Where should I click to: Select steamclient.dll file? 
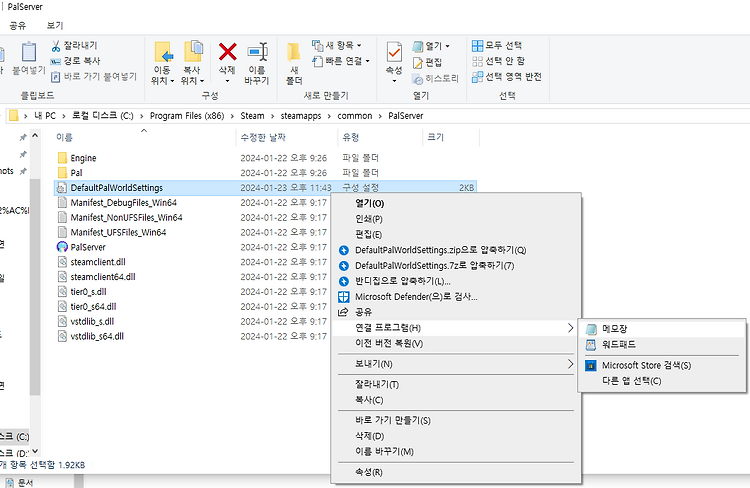tap(98, 262)
